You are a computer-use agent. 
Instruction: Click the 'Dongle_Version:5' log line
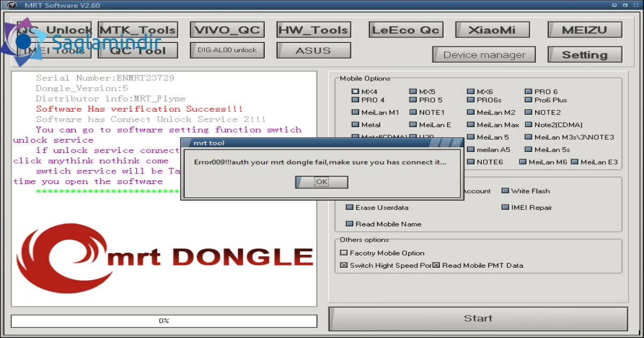click(x=82, y=88)
